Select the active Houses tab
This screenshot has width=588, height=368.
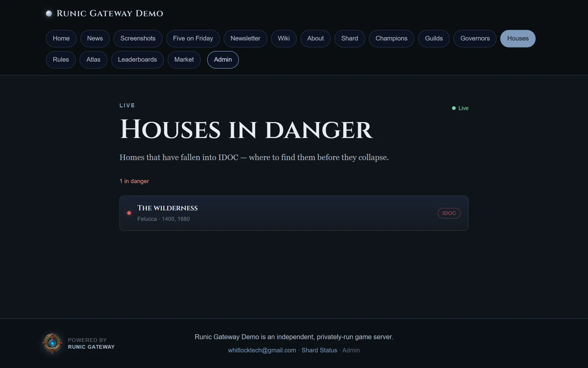click(x=518, y=39)
